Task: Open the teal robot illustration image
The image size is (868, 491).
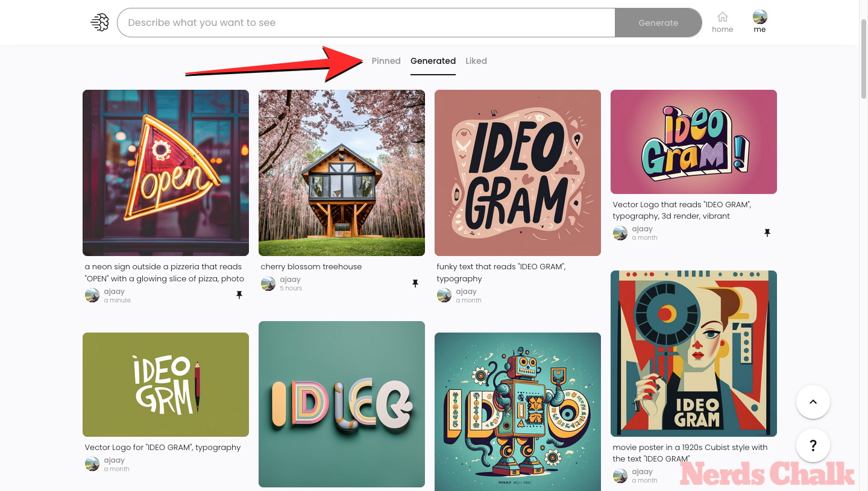Action: (518, 412)
